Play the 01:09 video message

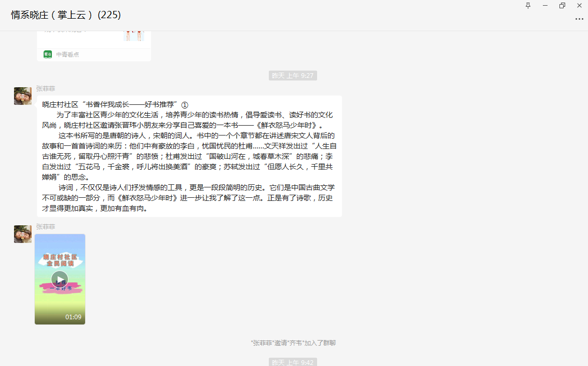point(60,279)
